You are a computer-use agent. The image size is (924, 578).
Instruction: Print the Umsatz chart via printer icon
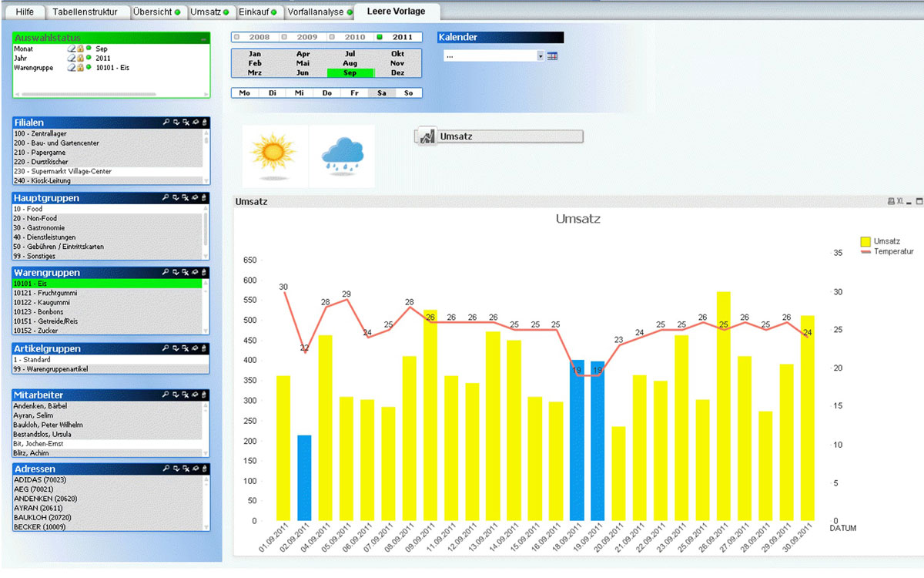click(x=891, y=202)
